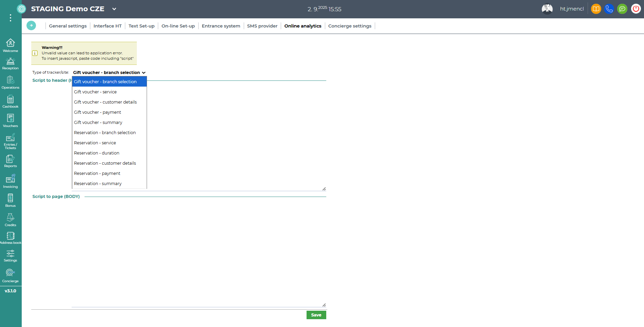Select Reservation - branch selection option
Image resolution: width=644 pixels, height=327 pixels.
coord(109,132)
